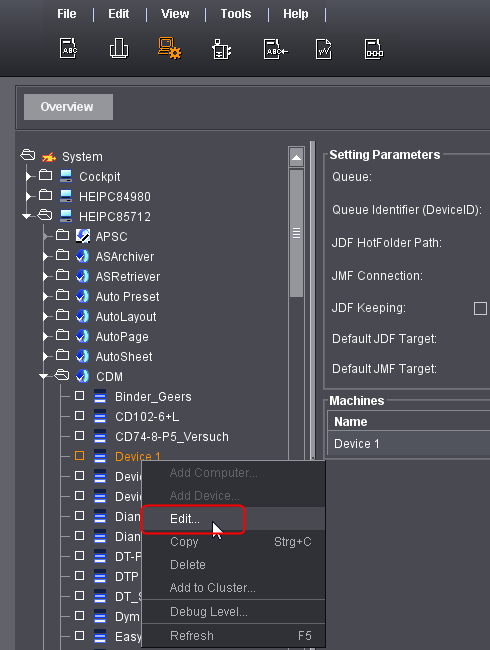The width and height of the screenshot is (490, 650).
Task: Click the Name column header
Action: point(408,422)
